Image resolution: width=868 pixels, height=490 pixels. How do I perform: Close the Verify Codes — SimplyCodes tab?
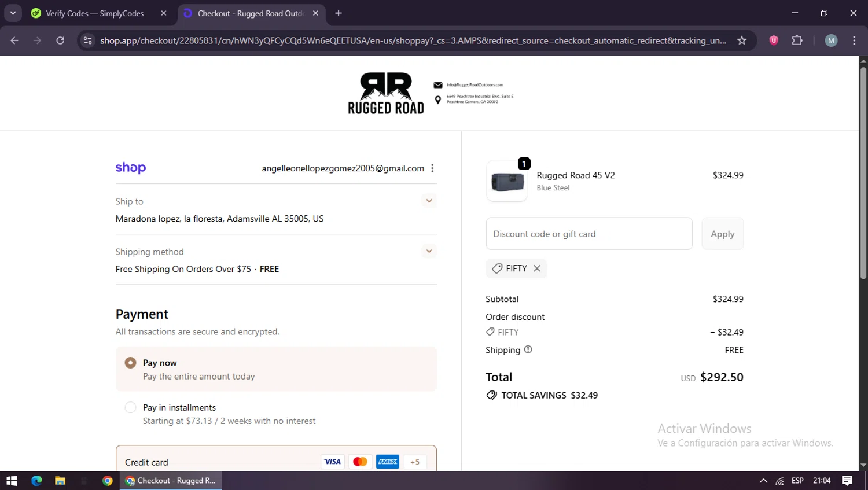coord(164,13)
